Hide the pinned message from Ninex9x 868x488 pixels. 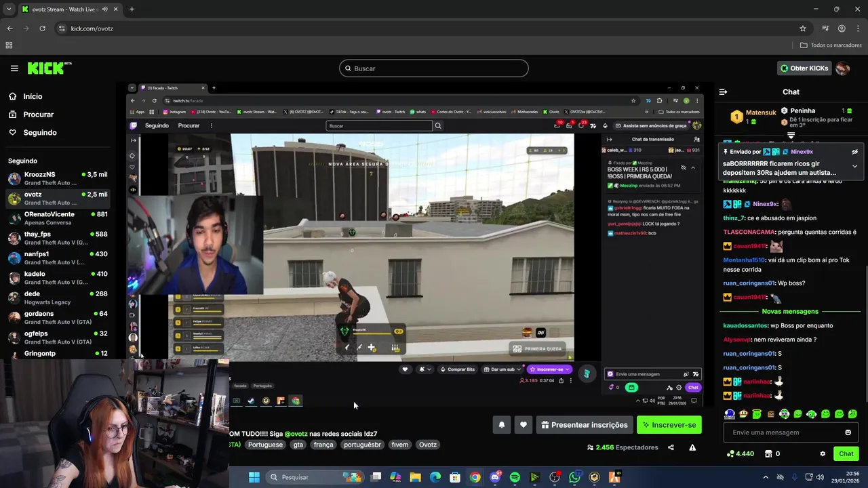(854, 152)
